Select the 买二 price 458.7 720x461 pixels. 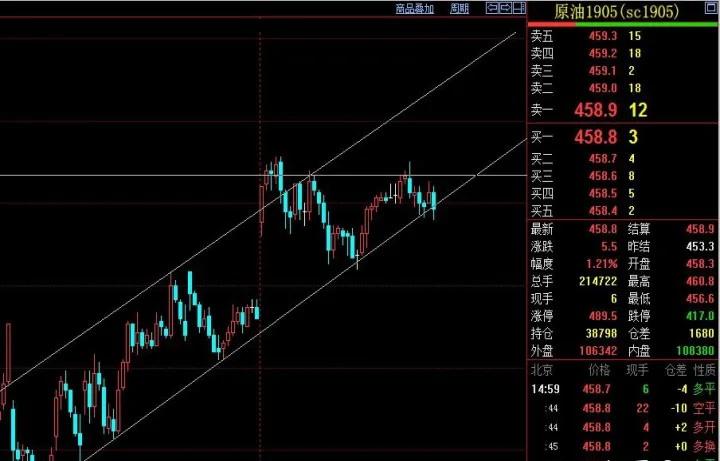point(603,159)
